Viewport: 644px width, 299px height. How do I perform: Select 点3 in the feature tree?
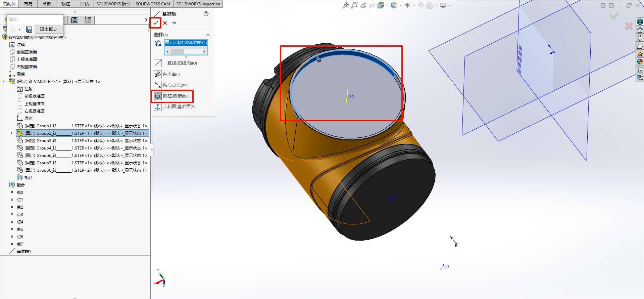coord(17,215)
